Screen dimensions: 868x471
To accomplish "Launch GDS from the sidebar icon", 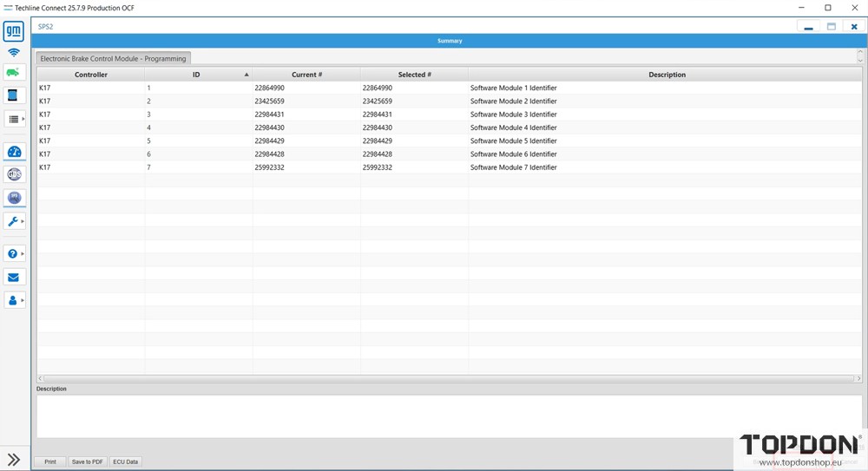I will (x=14, y=174).
